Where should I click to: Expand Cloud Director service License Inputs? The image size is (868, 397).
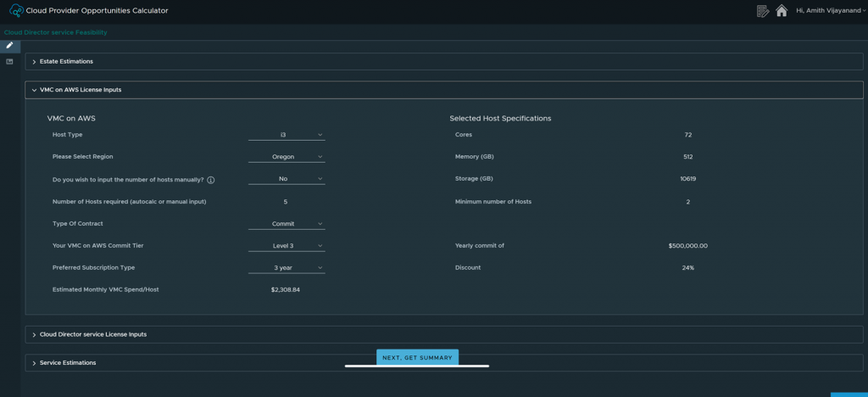point(92,335)
